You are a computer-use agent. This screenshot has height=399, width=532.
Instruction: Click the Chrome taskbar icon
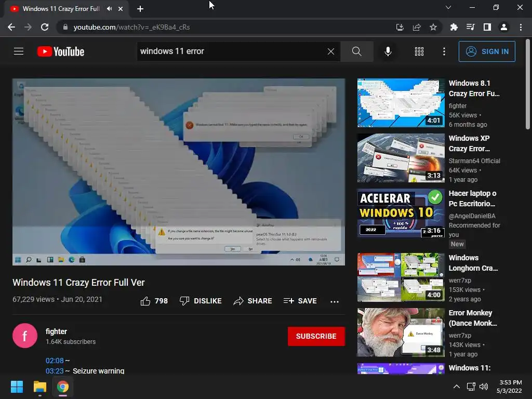63,387
